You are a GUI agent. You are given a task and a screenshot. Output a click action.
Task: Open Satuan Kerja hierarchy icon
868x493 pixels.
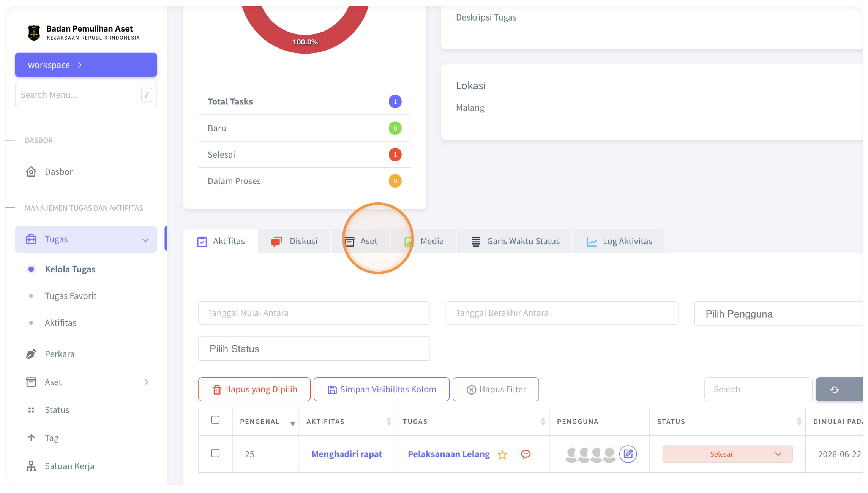coord(31,466)
